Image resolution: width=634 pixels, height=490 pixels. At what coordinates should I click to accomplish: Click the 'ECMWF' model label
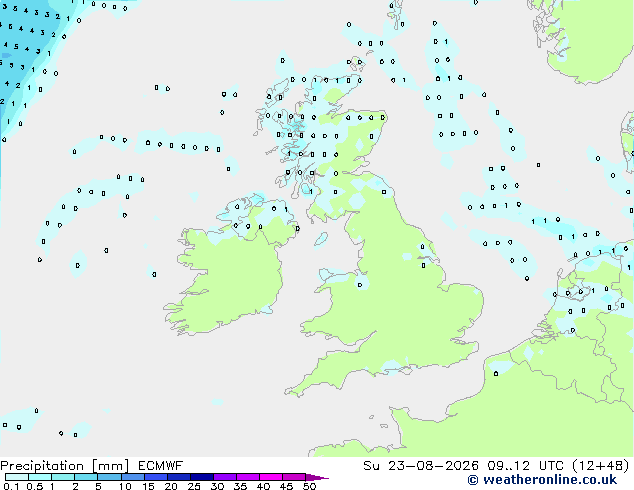pos(160,466)
